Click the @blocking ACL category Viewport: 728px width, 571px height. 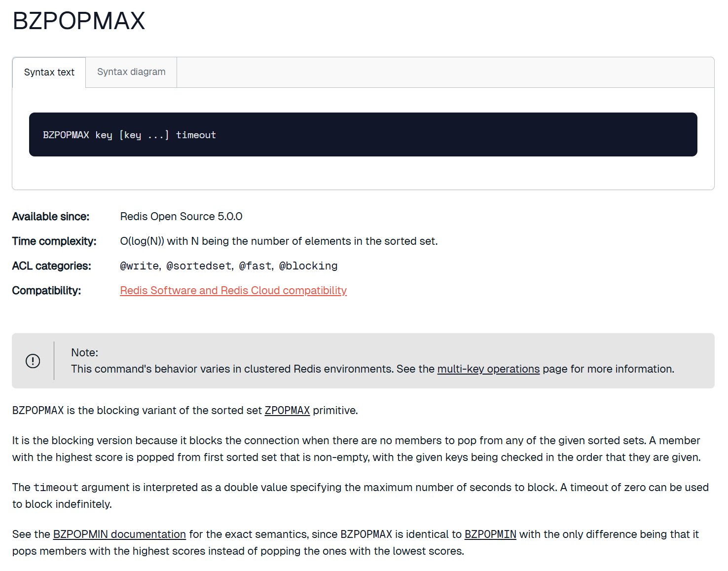[308, 266]
